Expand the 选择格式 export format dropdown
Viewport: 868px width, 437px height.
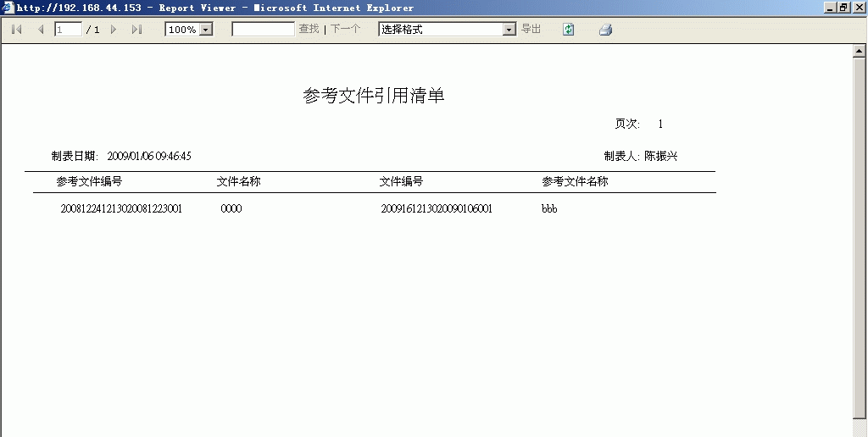[x=509, y=30]
